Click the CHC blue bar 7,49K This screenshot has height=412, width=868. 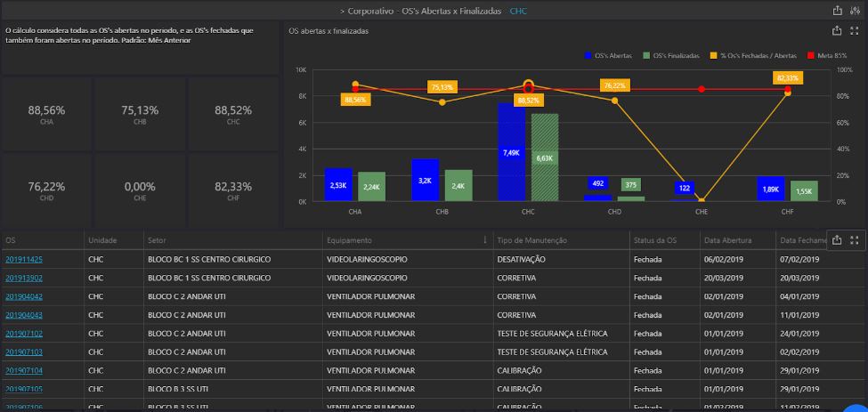coord(511,153)
